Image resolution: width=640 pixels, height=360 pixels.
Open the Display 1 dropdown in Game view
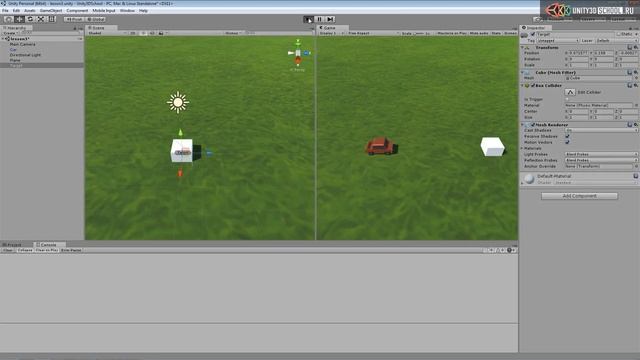[332, 33]
